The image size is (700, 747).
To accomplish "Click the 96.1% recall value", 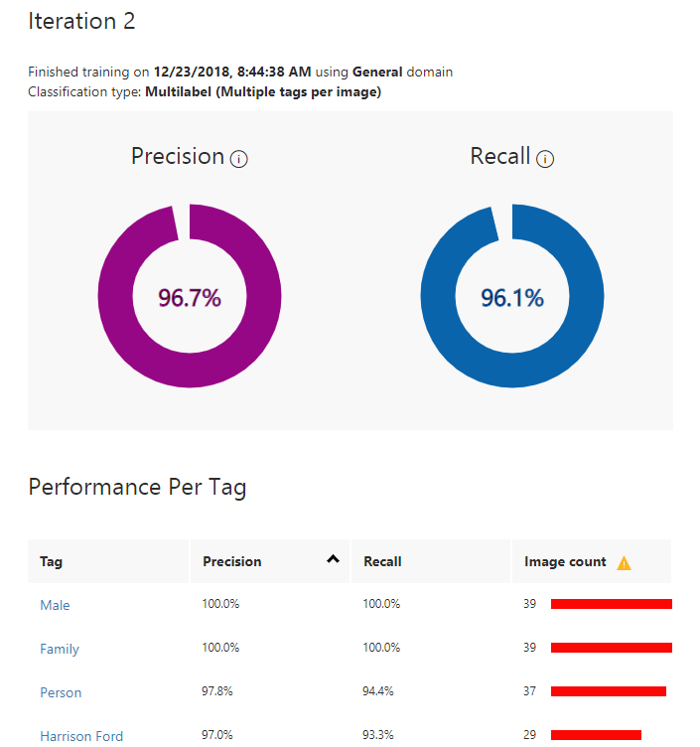I will (511, 297).
